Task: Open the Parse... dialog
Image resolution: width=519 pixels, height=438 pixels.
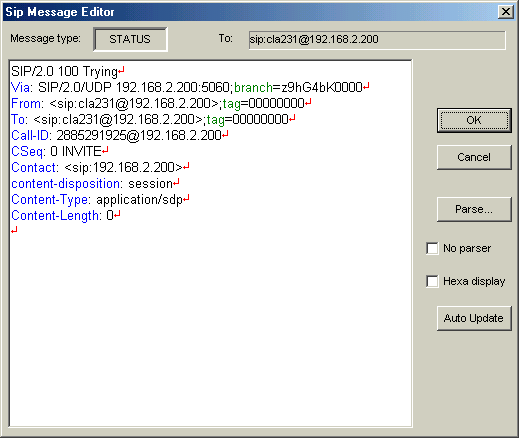Action: click(474, 209)
